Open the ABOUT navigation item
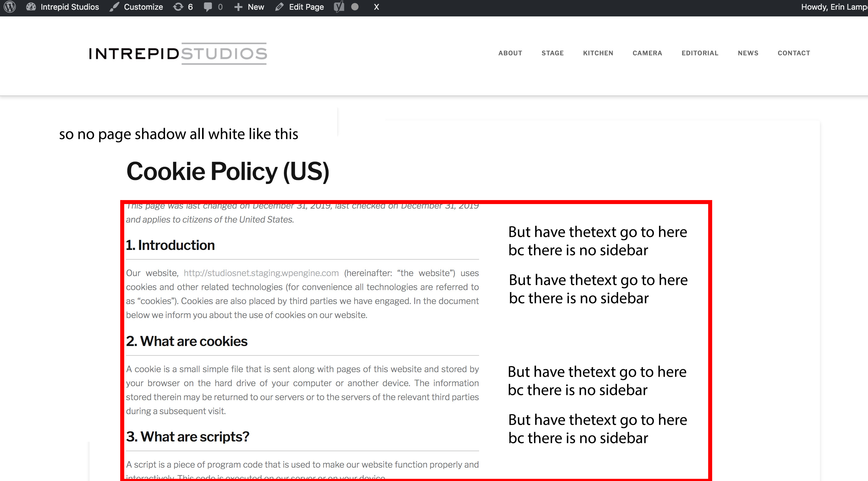This screenshot has width=868, height=481. tap(510, 53)
